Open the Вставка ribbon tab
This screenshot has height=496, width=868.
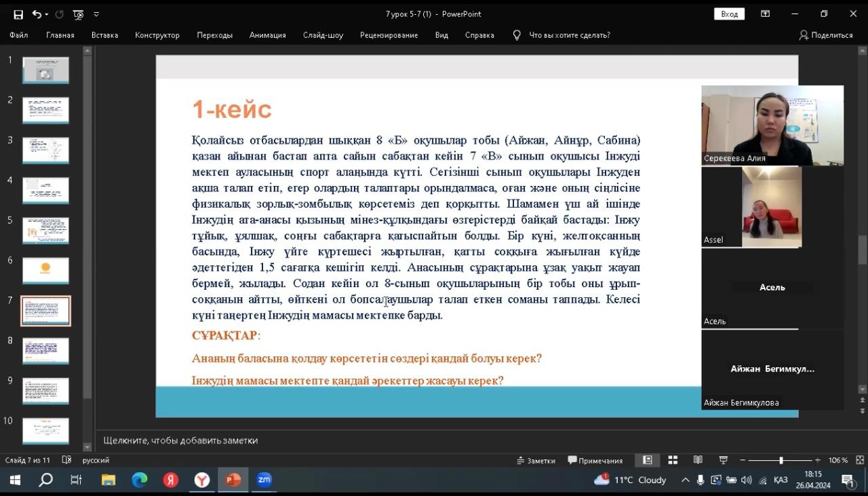click(x=104, y=35)
